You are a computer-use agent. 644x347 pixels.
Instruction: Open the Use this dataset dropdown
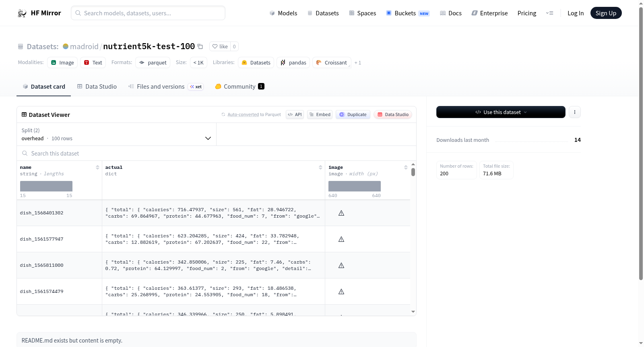(501, 112)
